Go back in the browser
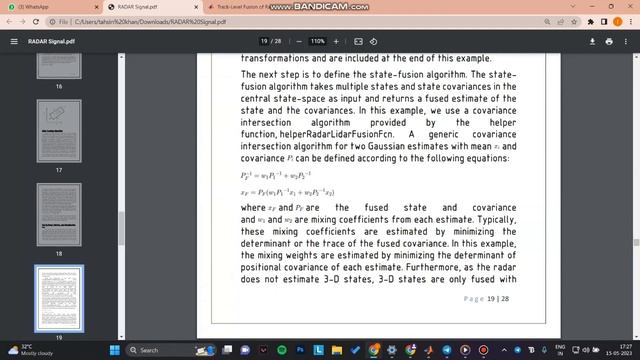640x360 pixels. [9, 22]
